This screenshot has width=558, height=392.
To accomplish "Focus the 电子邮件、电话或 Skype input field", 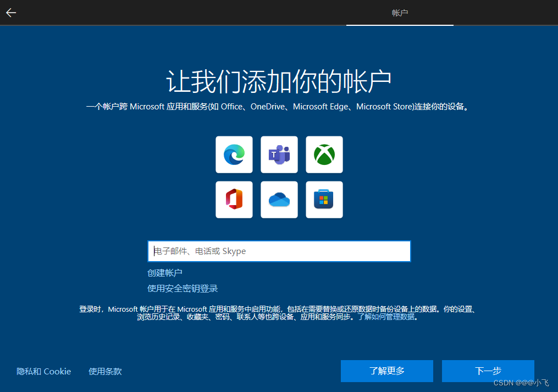I will (279, 251).
